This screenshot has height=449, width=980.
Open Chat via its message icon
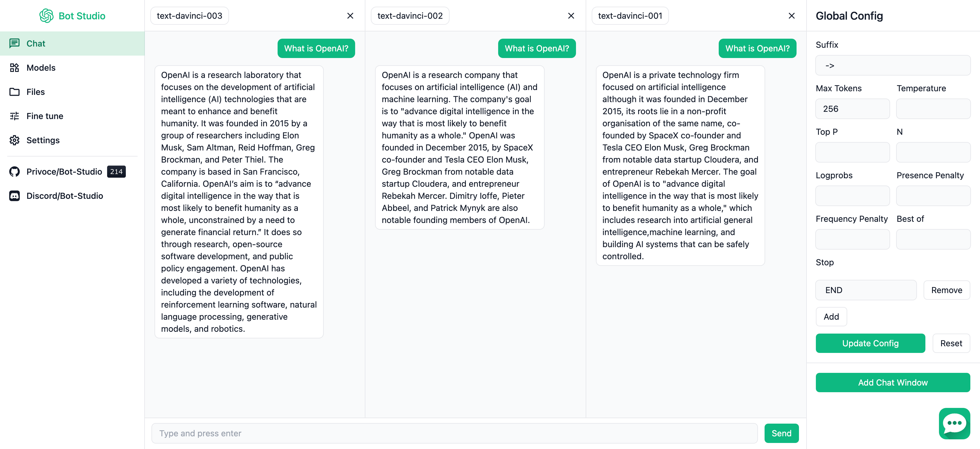14,44
